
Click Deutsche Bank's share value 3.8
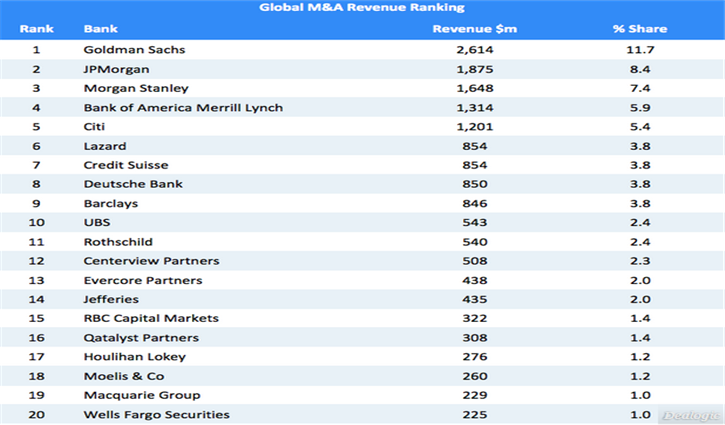coord(640,184)
